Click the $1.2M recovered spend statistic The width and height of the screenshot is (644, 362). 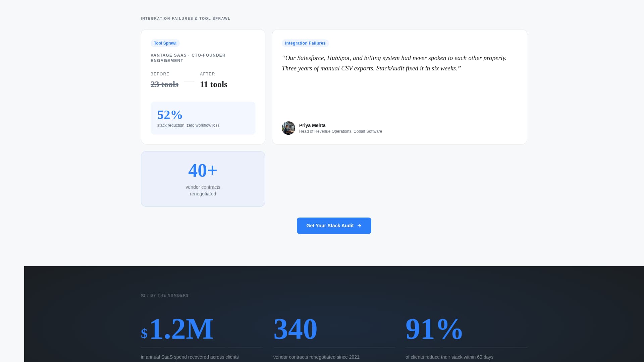(177, 328)
